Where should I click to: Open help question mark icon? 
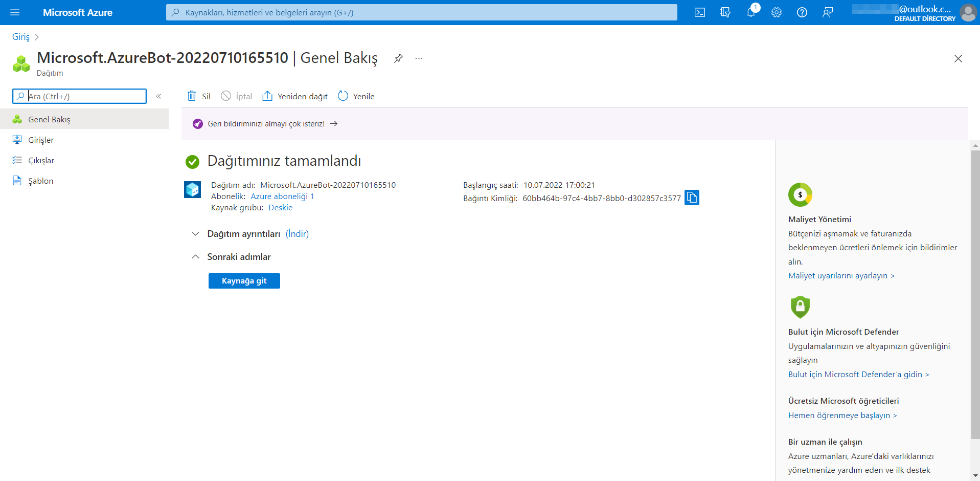click(802, 12)
